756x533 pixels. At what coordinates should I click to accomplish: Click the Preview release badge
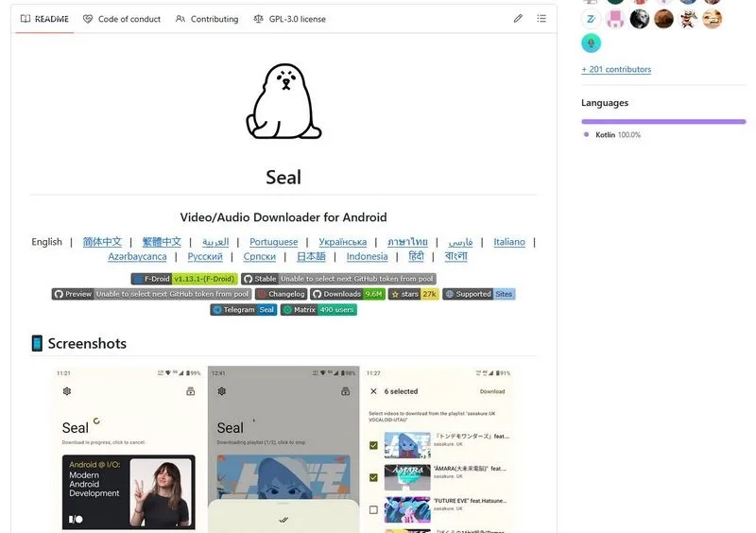coord(152,294)
